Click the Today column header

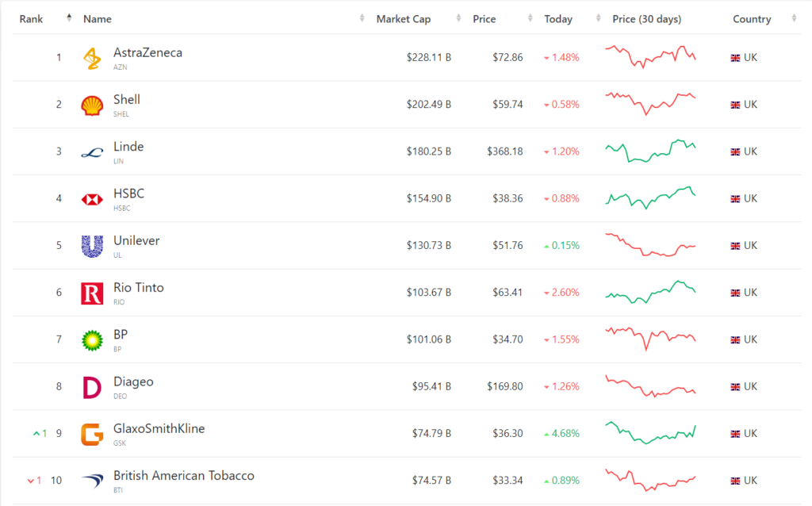pyautogui.click(x=558, y=19)
